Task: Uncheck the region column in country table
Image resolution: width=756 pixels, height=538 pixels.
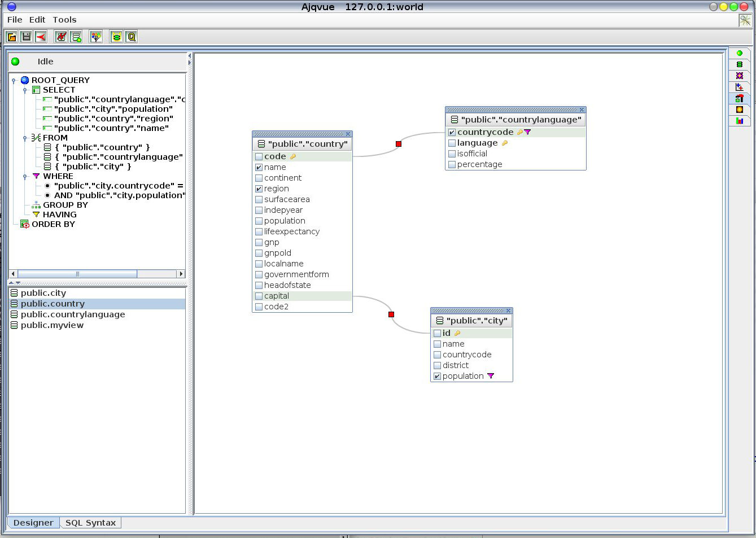Action: tap(259, 189)
